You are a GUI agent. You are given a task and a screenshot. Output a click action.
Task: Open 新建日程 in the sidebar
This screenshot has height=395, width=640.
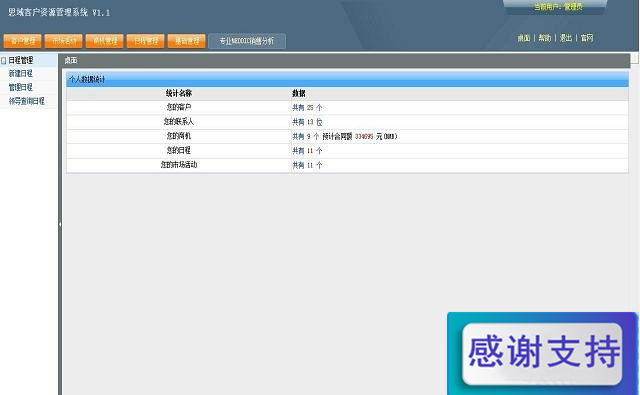click(x=20, y=73)
